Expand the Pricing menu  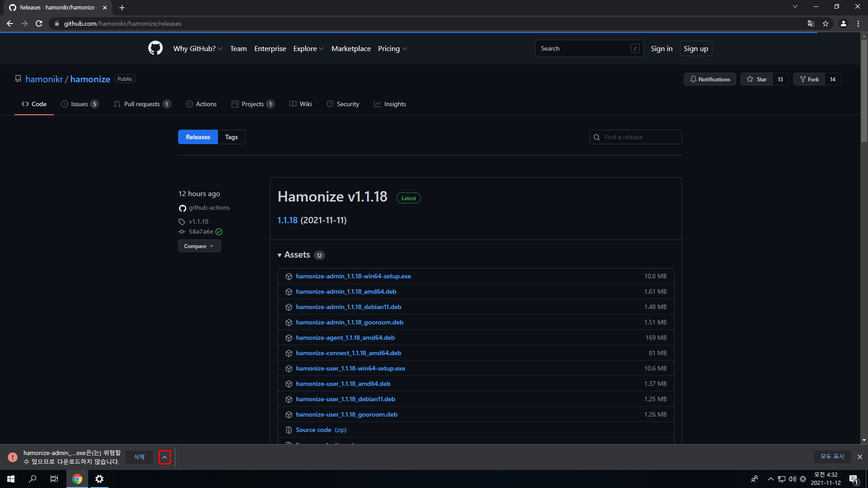[392, 48]
